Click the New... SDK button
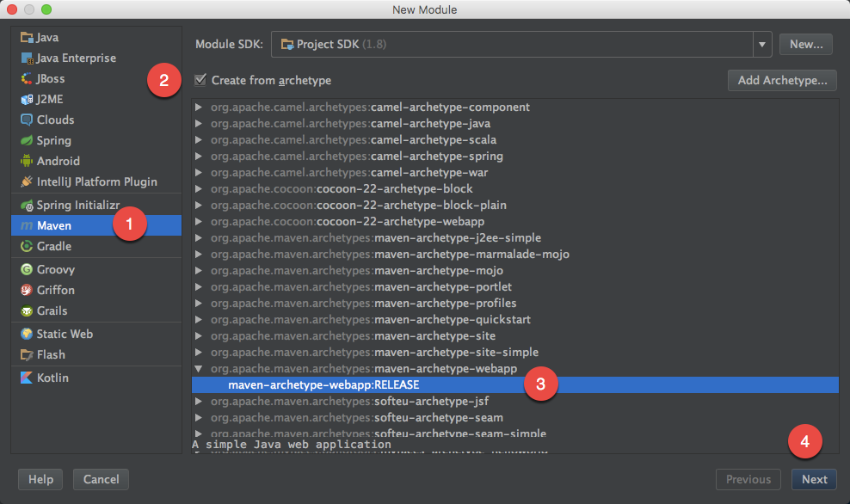 806,45
